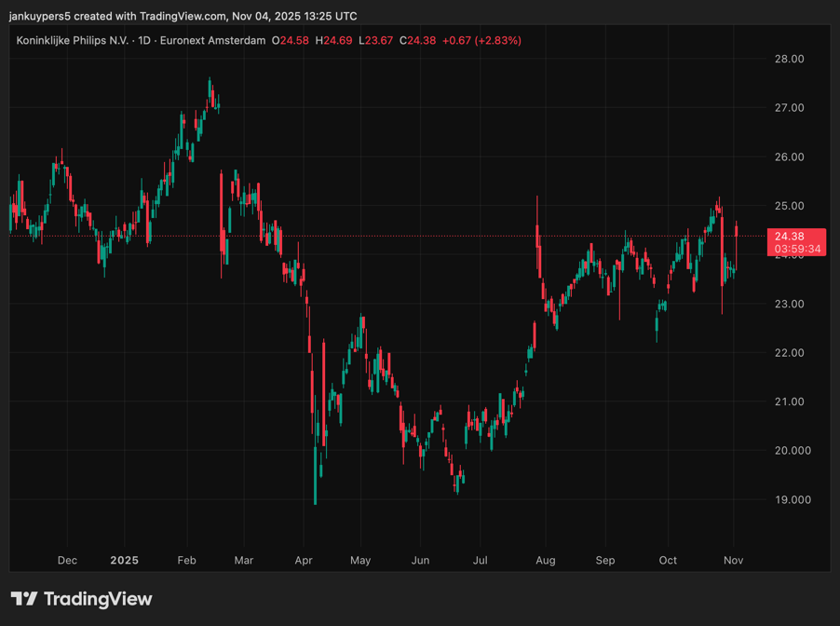840x626 pixels.
Task: Click the 20.000 price axis label
Action: pyautogui.click(x=793, y=451)
